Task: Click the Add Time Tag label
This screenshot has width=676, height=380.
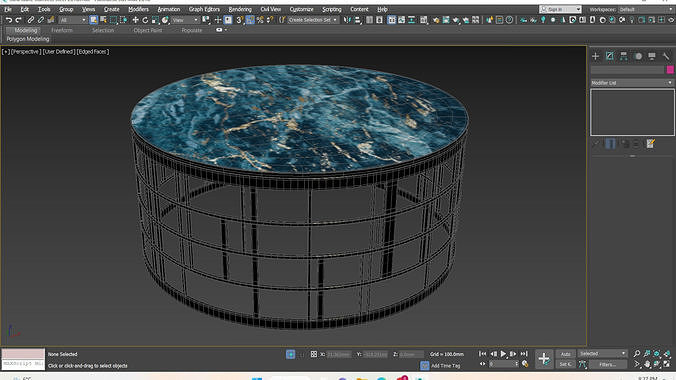Action: pyautogui.click(x=445, y=366)
